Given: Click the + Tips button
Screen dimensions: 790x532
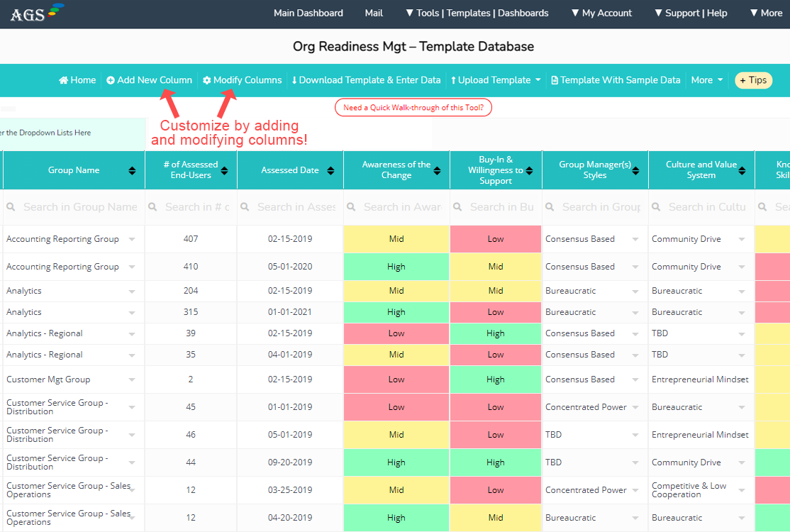Looking at the screenshot, I should [x=753, y=80].
